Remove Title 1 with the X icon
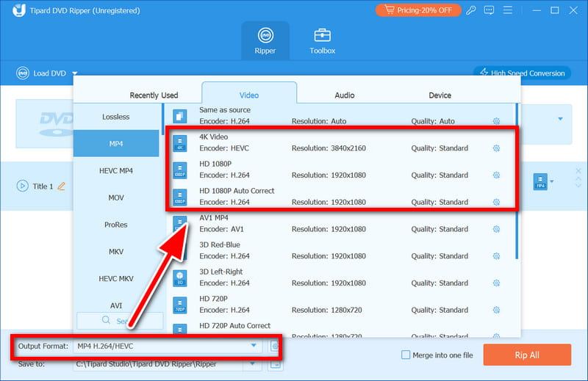588x381 pixels. click(x=578, y=171)
